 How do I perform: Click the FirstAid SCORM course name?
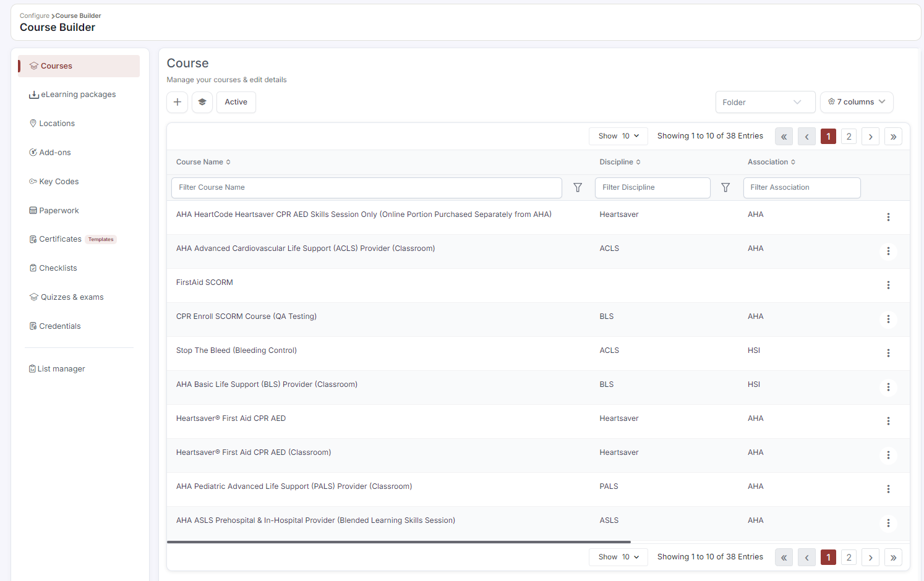click(205, 282)
